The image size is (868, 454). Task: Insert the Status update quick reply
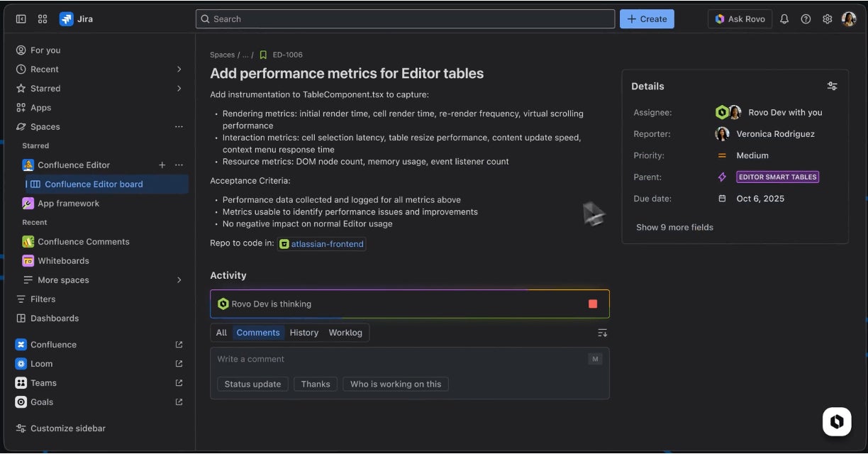252,384
